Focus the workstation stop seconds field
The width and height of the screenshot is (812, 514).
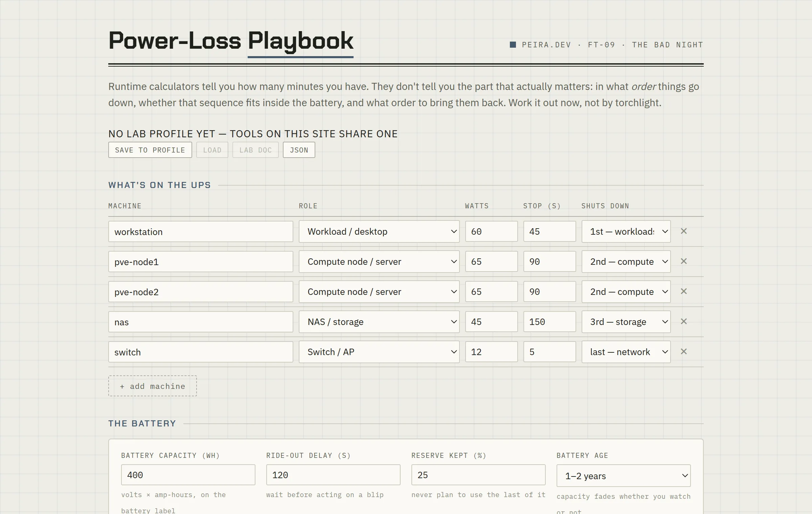(549, 232)
